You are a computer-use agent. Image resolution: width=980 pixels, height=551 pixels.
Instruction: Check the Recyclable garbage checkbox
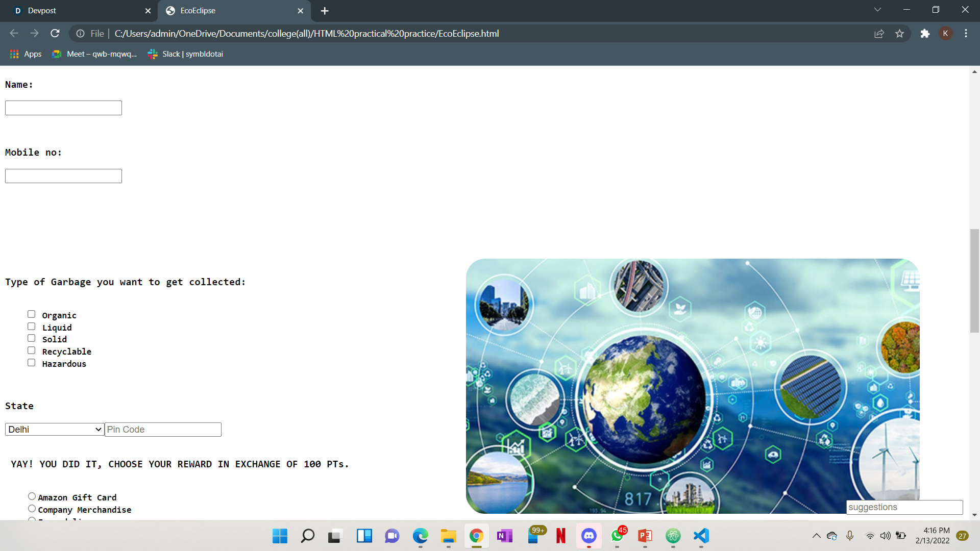point(31,350)
